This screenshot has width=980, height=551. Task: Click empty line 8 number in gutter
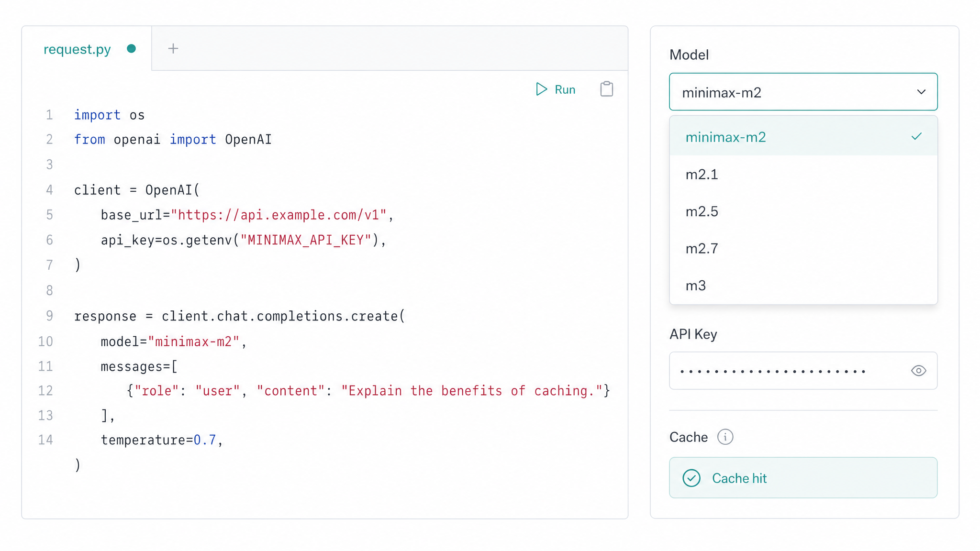click(49, 290)
